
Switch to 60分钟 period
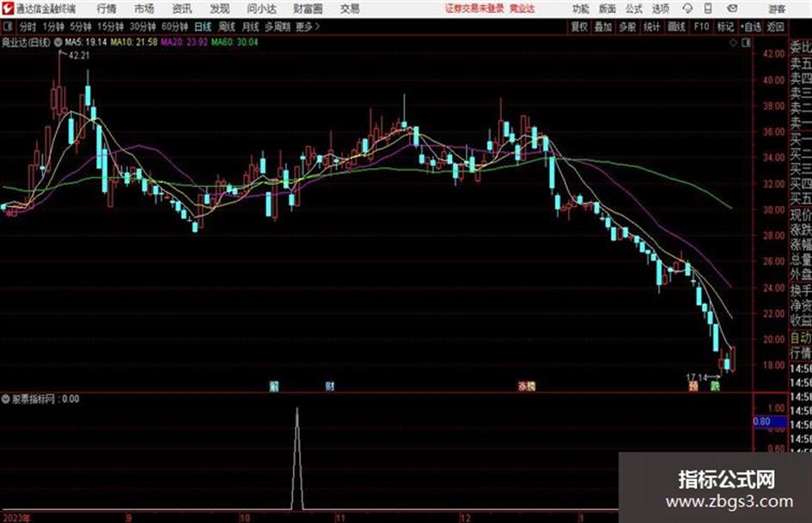(175, 27)
